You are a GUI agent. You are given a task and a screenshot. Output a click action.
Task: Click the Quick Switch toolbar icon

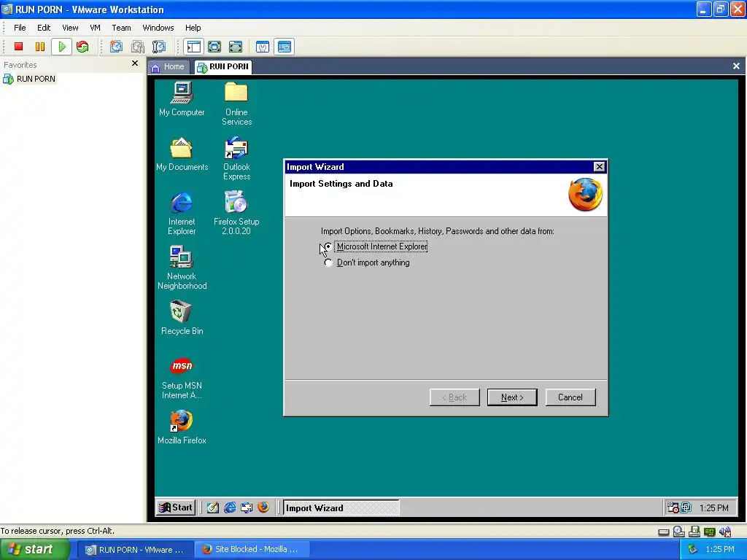click(x=215, y=47)
